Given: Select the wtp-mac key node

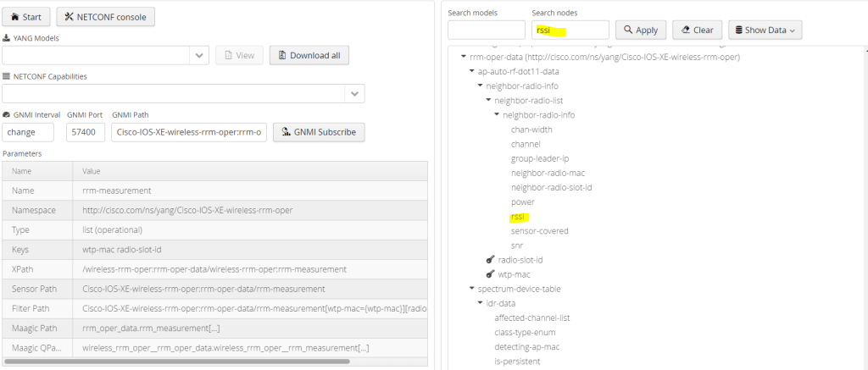Looking at the screenshot, I should click(514, 274).
